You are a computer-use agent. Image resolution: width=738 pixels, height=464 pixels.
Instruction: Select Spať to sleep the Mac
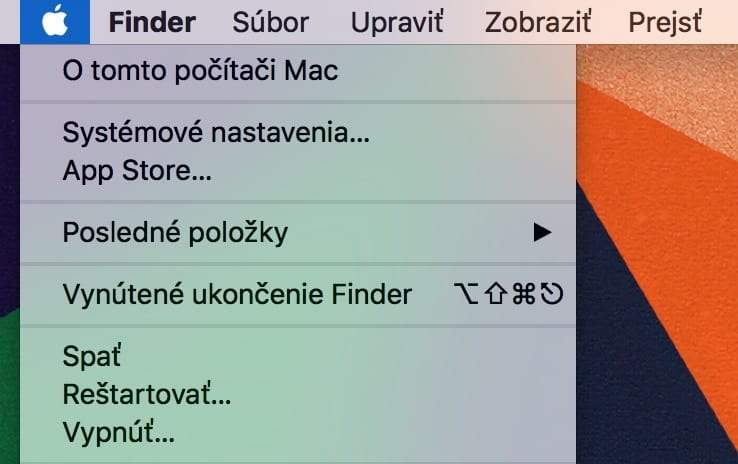tap(298, 356)
